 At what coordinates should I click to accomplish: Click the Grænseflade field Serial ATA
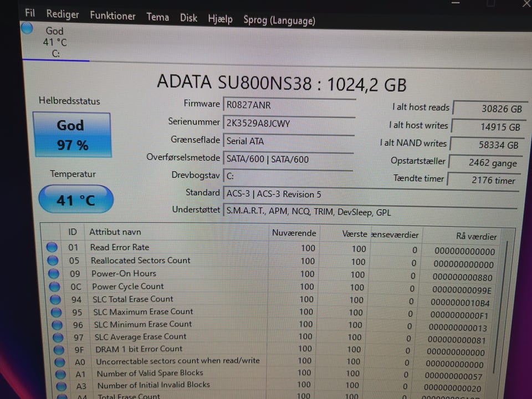pyautogui.click(x=289, y=141)
